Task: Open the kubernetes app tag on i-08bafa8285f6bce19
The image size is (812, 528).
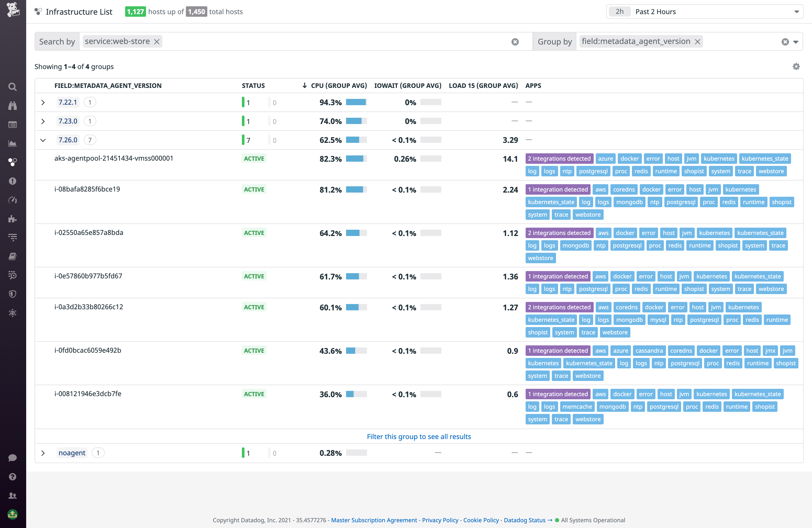Action: pyautogui.click(x=741, y=189)
